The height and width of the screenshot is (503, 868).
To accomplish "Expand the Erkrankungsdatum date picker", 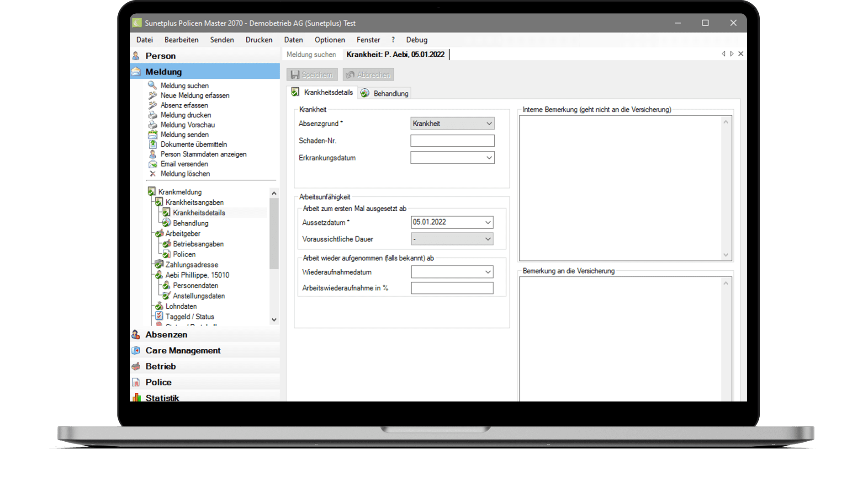I will 489,158.
